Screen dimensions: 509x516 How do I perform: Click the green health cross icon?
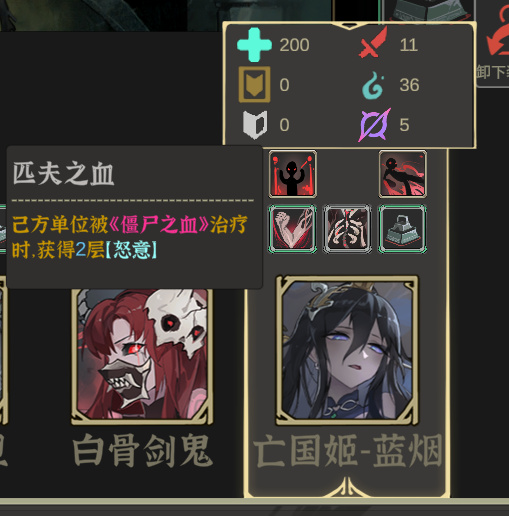click(x=254, y=45)
